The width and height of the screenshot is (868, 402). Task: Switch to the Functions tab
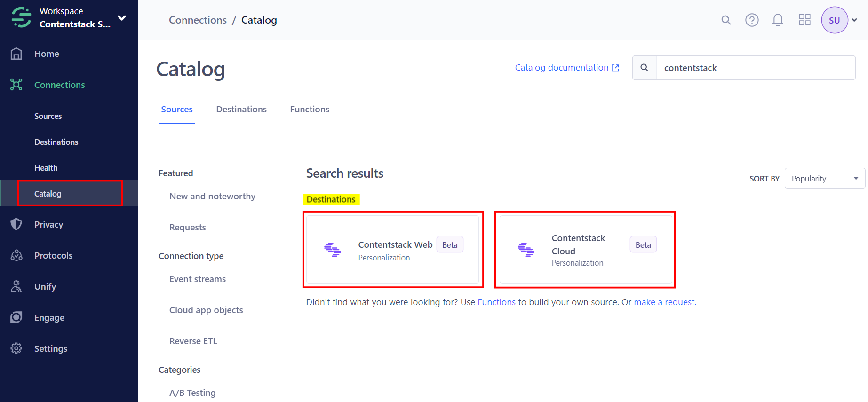tap(310, 110)
